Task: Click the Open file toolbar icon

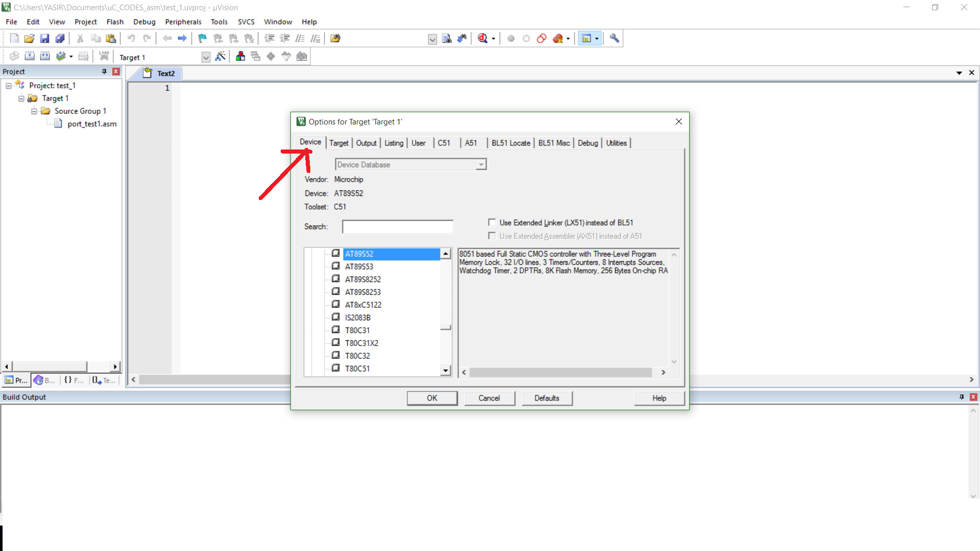Action: pyautogui.click(x=29, y=38)
